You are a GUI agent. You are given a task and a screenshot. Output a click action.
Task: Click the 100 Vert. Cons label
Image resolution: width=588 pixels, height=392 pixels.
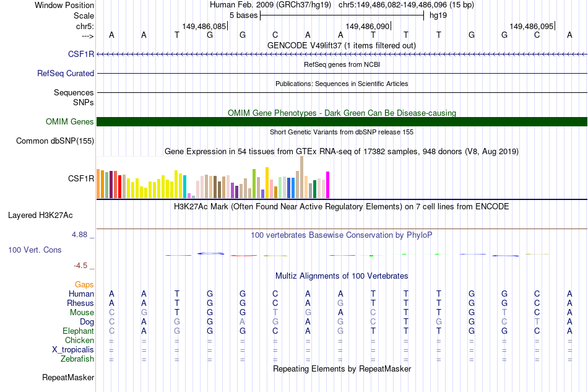click(x=35, y=250)
